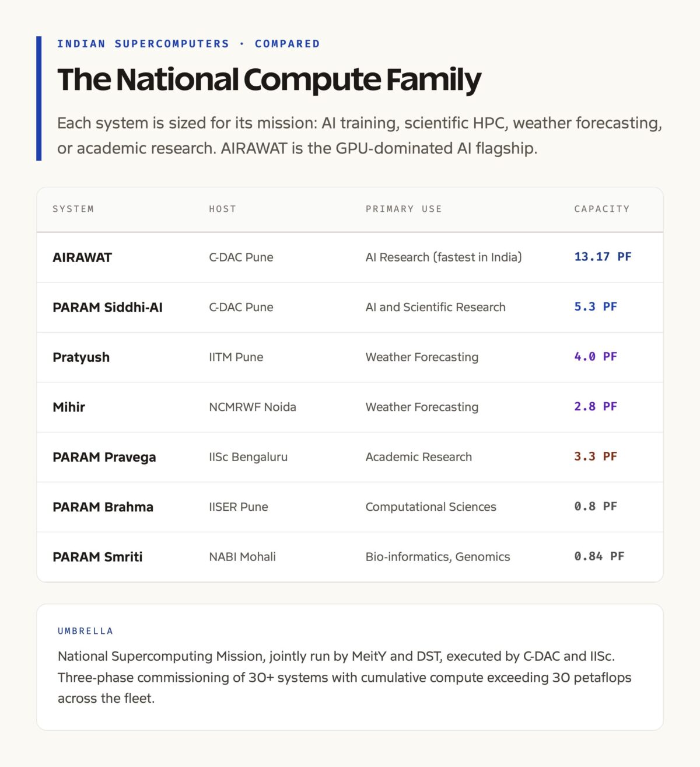
Task: Click the NCMRWF Noida host cell
Action: click(253, 407)
